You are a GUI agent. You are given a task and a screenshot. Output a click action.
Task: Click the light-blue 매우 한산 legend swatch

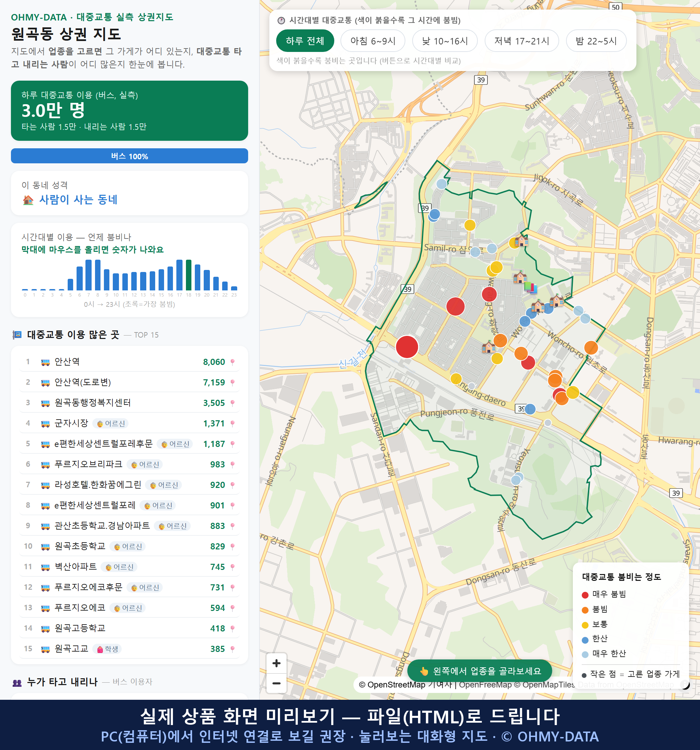[585, 655]
